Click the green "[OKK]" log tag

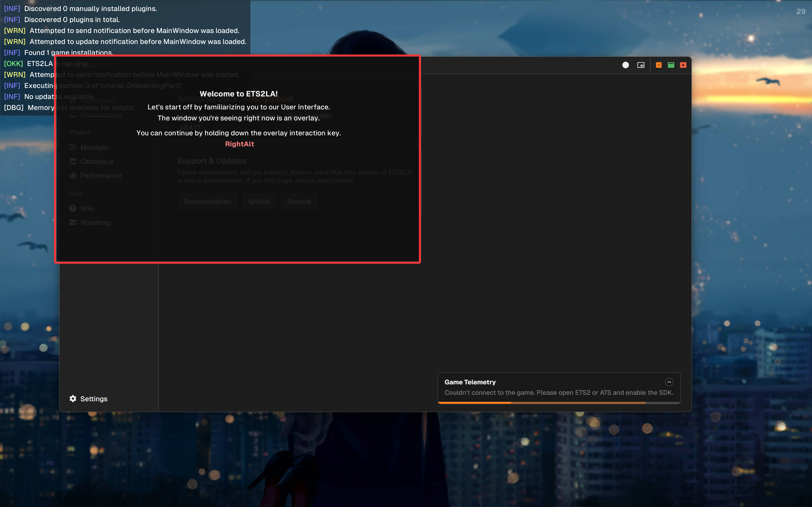coord(14,64)
